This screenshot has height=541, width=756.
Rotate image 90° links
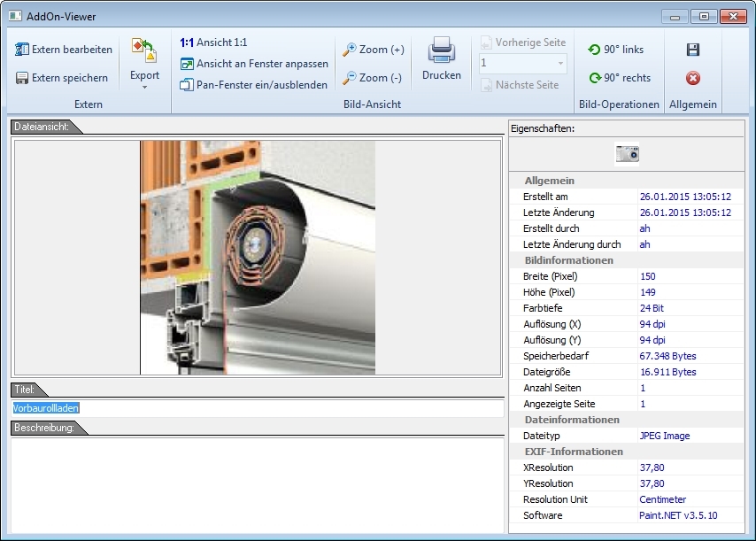click(616, 50)
